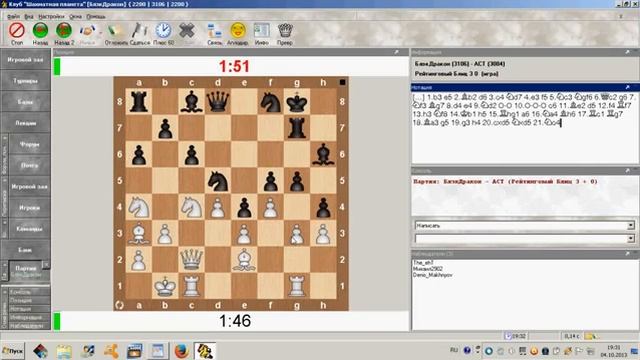Click the Назад takeback icon

[40, 31]
